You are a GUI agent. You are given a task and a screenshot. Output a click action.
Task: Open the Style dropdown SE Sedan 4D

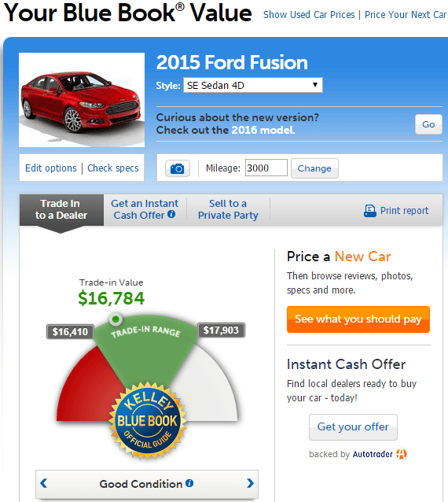(x=252, y=85)
